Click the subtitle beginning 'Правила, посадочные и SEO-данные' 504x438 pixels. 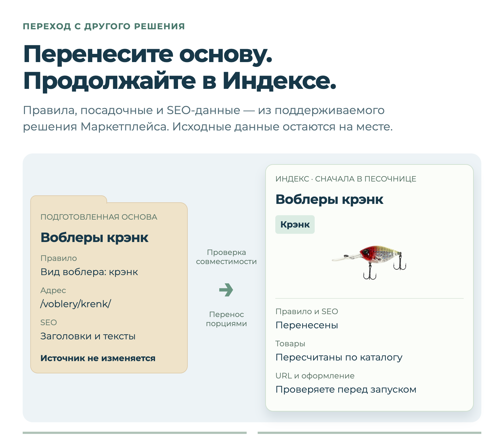208,118
